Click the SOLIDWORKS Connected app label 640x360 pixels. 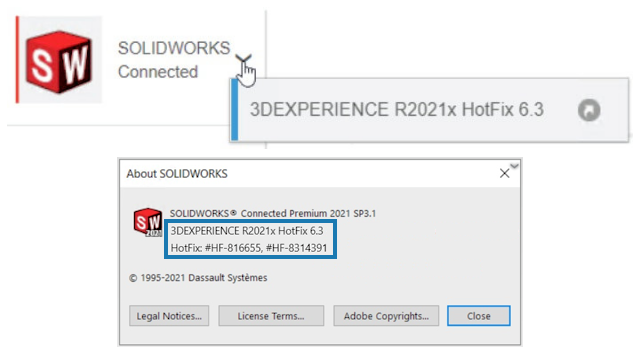[x=174, y=60]
